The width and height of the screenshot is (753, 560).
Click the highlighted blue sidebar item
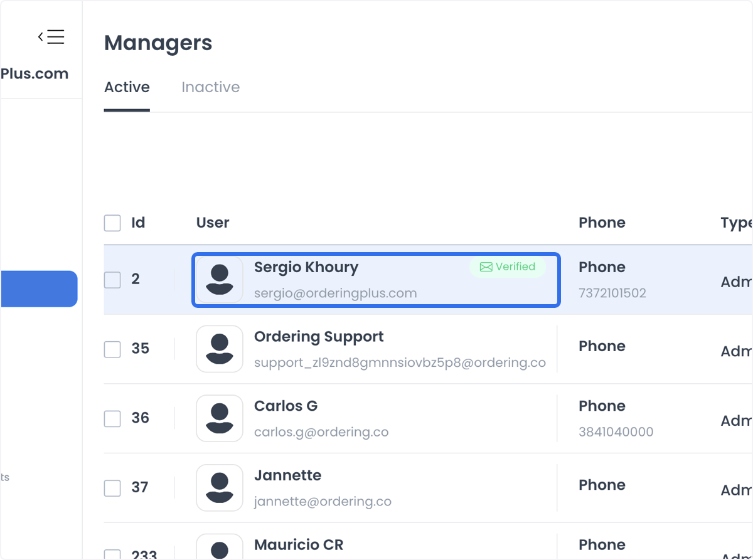click(x=39, y=289)
